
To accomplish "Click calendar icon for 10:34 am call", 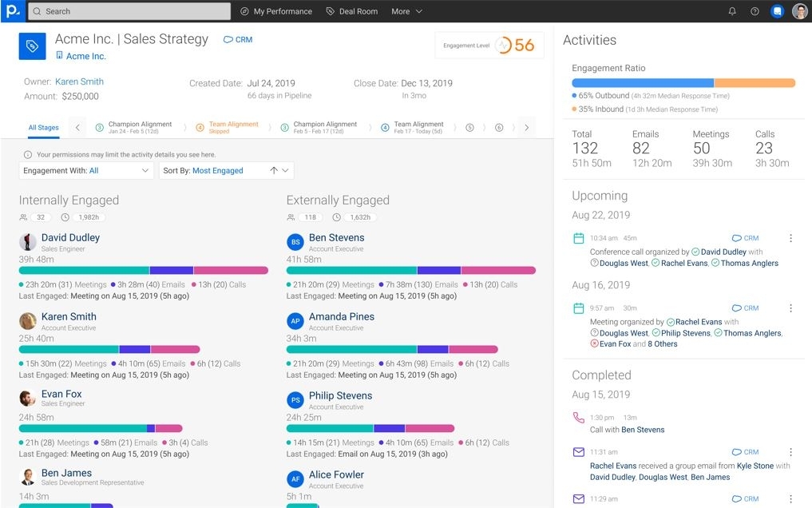I will (x=579, y=238).
